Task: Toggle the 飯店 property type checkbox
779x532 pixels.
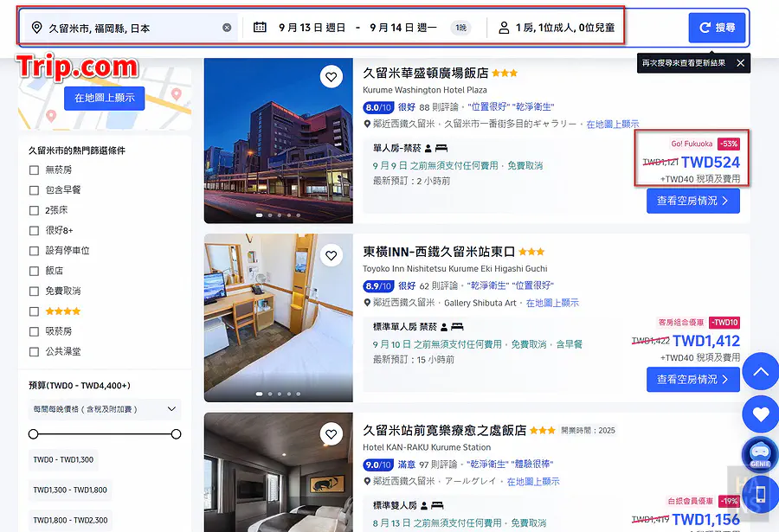Action: tap(34, 272)
